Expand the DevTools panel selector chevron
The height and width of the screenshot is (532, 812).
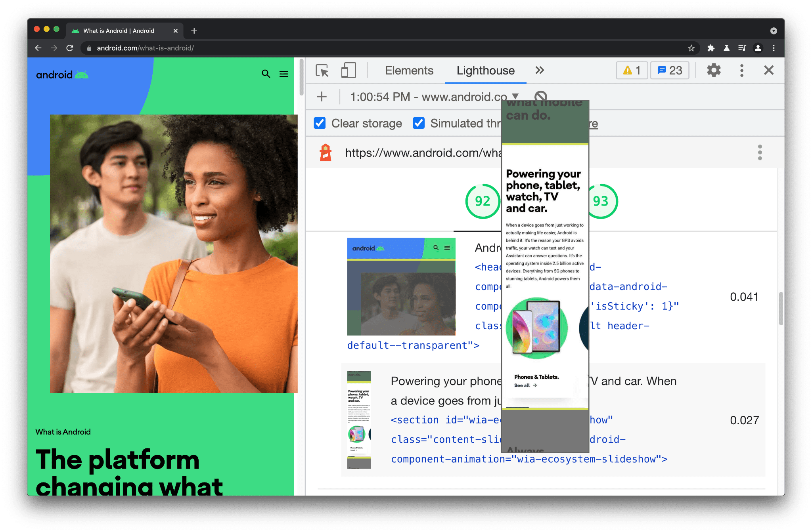click(x=539, y=70)
